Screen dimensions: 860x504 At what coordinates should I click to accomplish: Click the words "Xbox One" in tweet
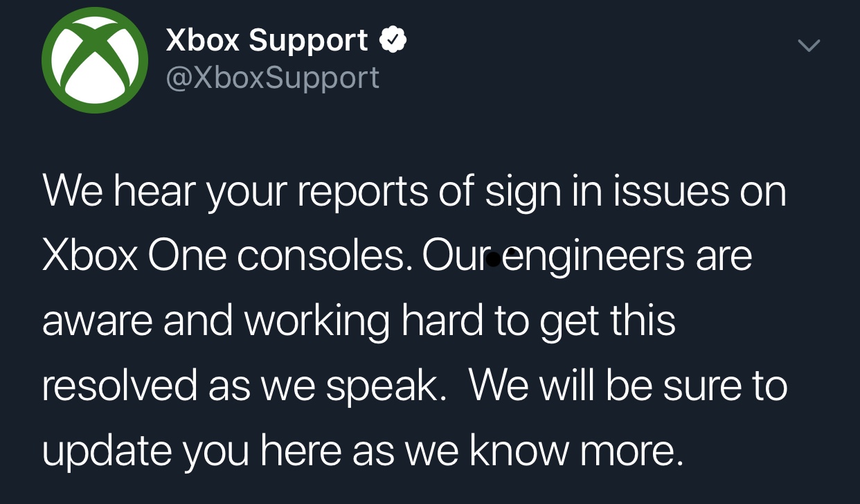tap(134, 256)
